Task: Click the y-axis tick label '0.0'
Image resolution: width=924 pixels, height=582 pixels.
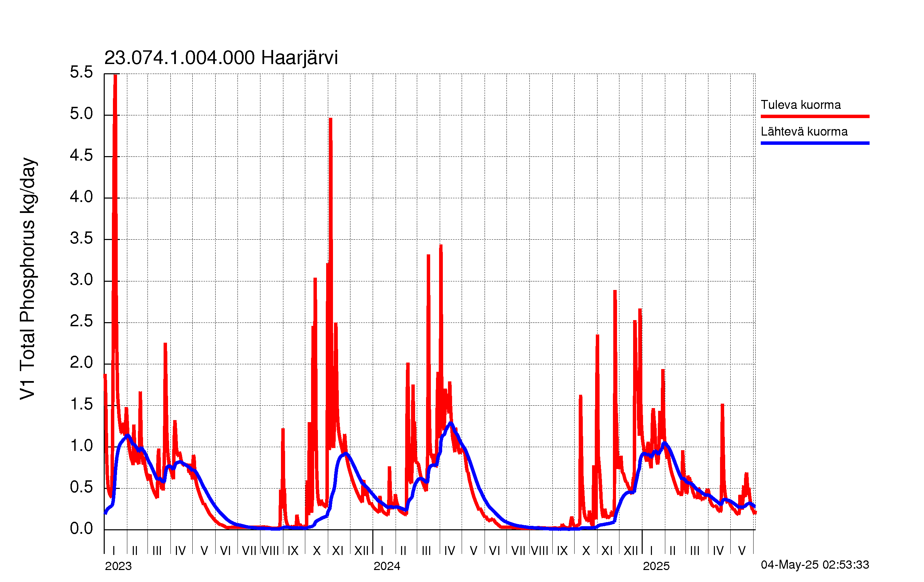Action: pos(81,529)
